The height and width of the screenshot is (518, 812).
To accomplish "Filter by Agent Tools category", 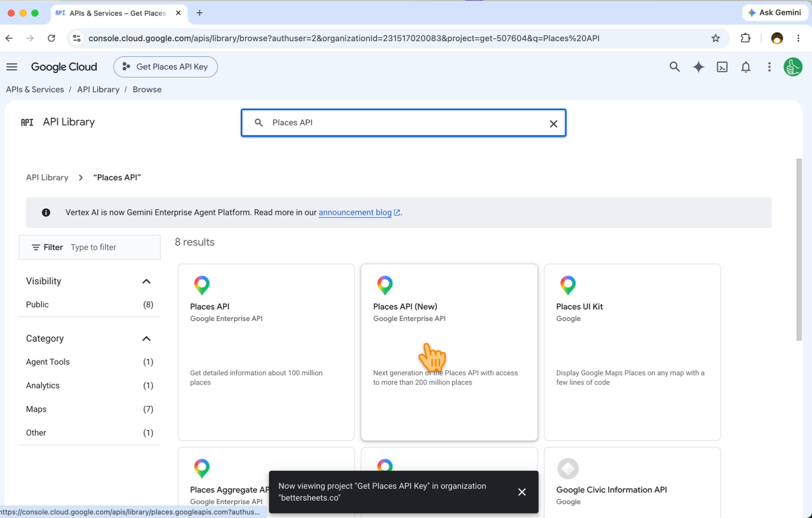I will [90, 362].
